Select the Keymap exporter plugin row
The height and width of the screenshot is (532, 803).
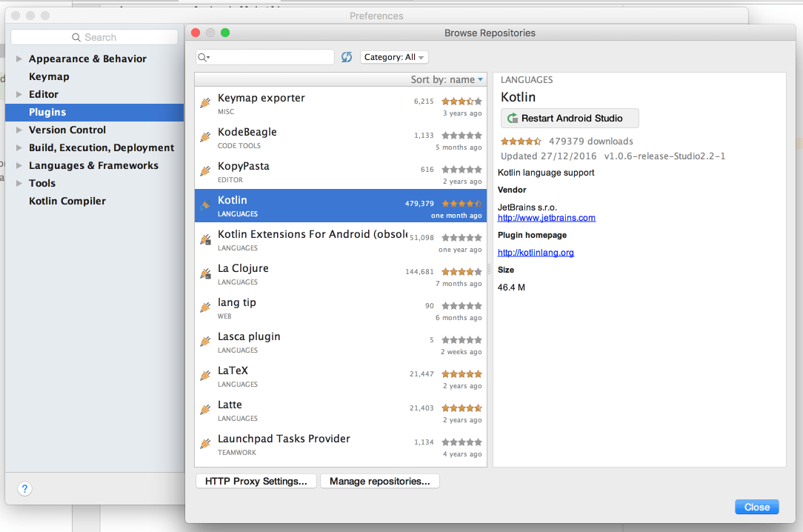[341, 104]
